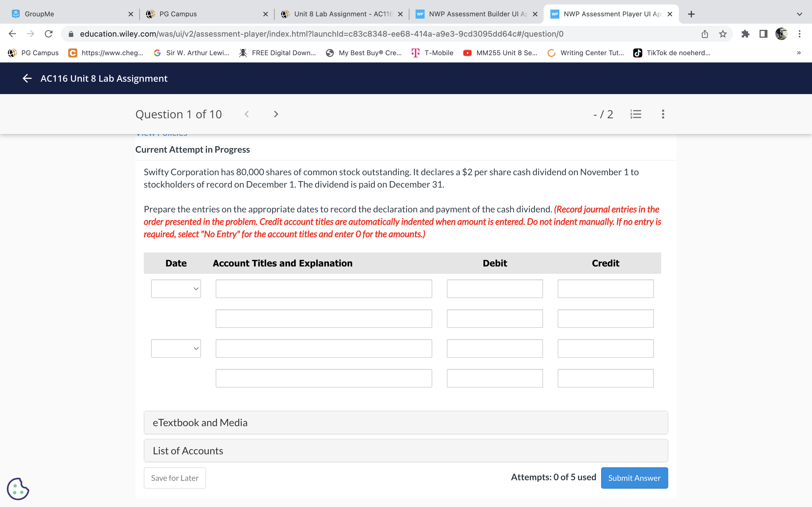The width and height of the screenshot is (812, 507).
Task: Click the first Debit amount field
Action: coord(495,288)
